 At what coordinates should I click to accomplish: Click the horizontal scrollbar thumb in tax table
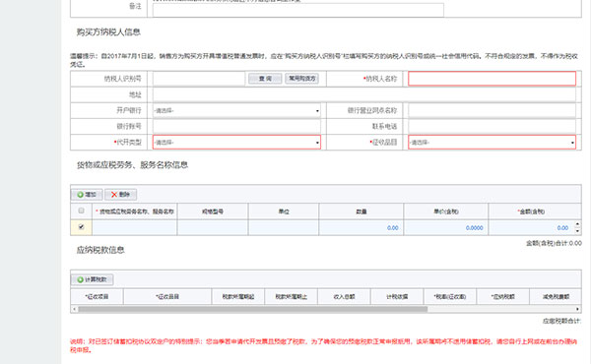[x=252, y=309]
